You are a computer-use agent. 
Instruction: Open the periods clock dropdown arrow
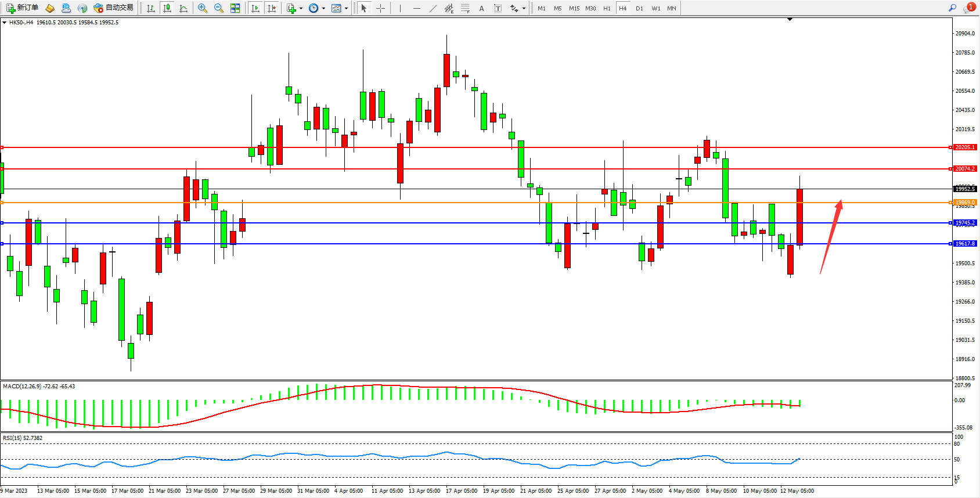pyautogui.click(x=323, y=9)
